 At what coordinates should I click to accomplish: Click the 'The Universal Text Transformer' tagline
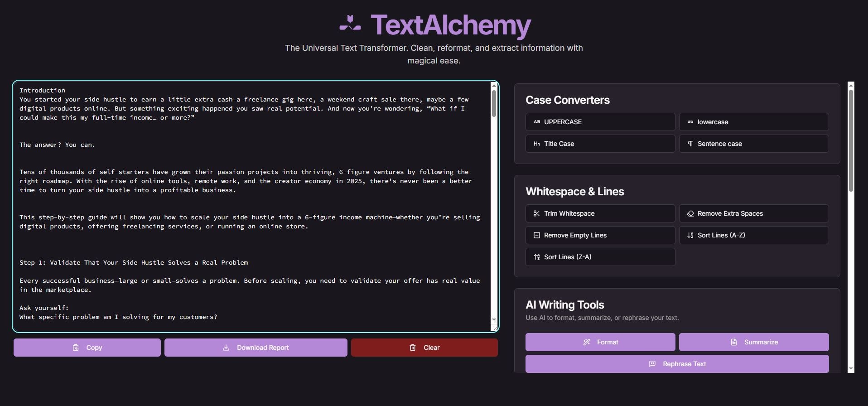[x=434, y=54]
